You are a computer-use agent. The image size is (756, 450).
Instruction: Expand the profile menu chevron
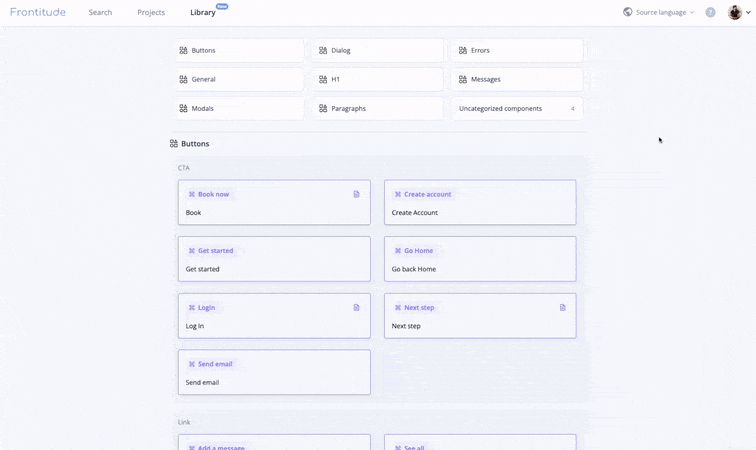(x=748, y=12)
